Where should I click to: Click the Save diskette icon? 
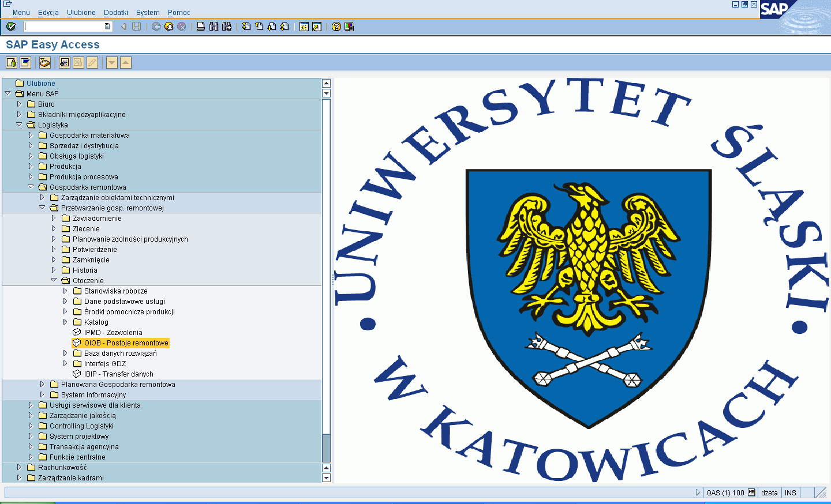coord(137,27)
